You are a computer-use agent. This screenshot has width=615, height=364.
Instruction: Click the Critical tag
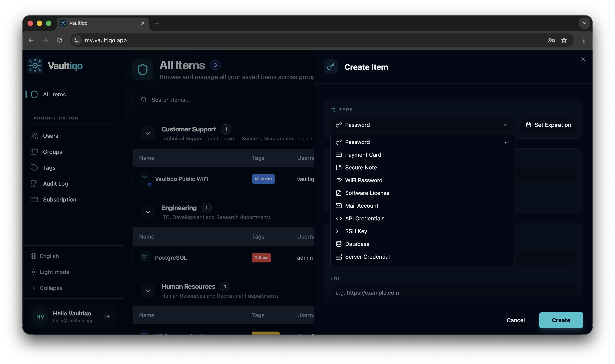coord(261,257)
